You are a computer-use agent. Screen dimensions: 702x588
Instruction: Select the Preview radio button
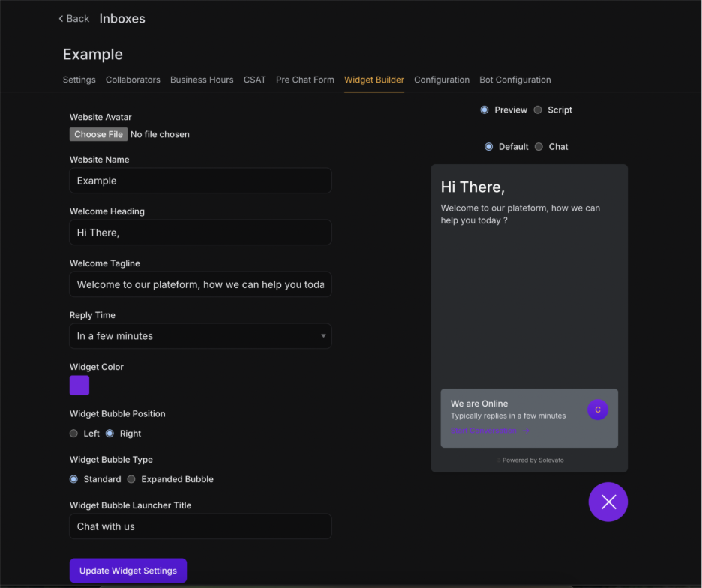pos(484,109)
